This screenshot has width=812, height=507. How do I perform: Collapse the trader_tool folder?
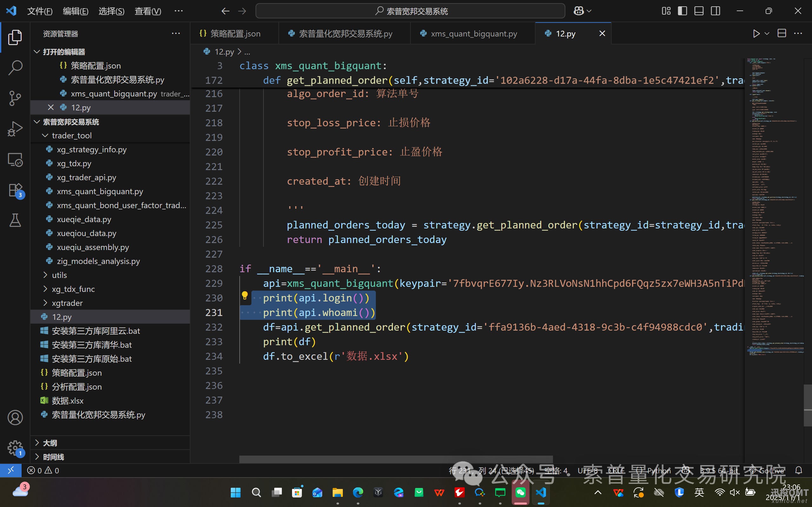[71, 135]
